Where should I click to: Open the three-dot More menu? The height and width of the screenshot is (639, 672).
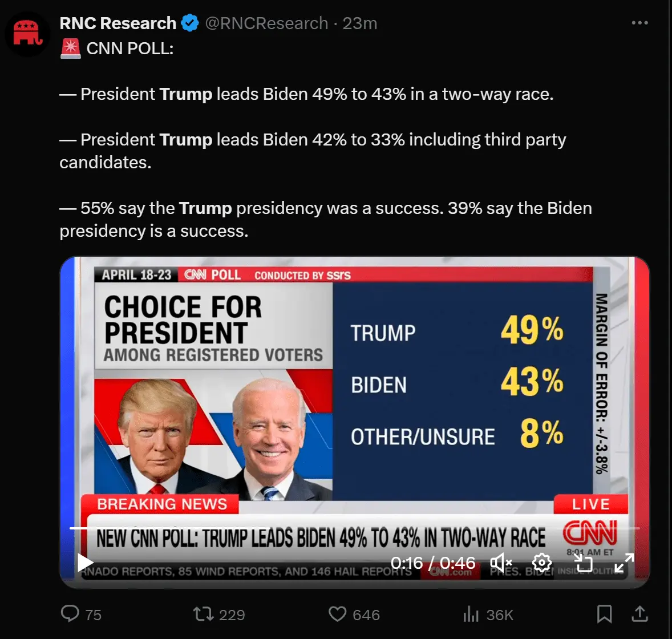pos(639,23)
